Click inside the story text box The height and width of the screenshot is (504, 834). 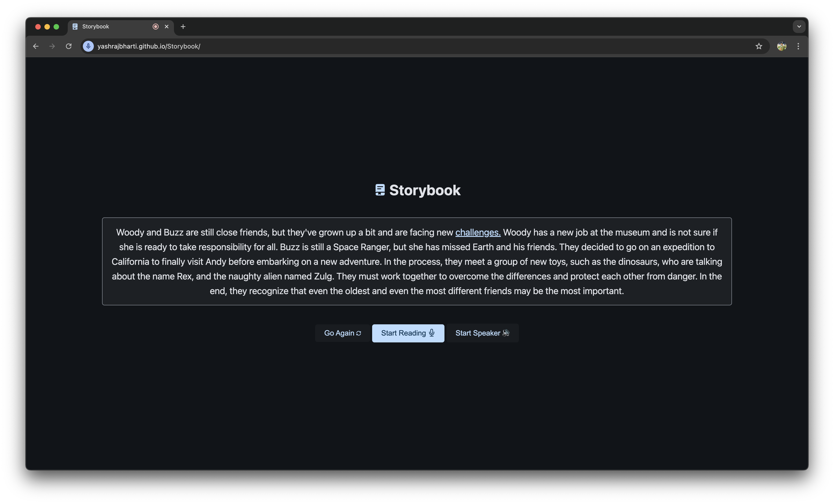(x=416, y=261)
